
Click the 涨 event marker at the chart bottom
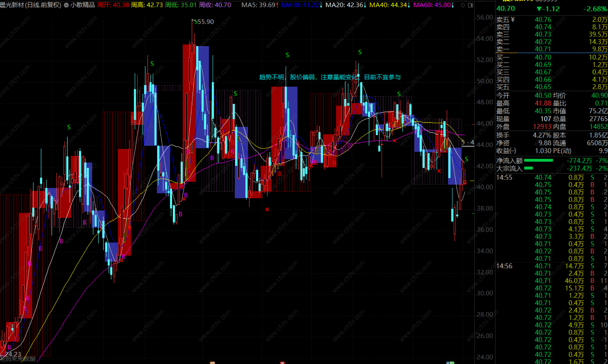click(282, 362)
